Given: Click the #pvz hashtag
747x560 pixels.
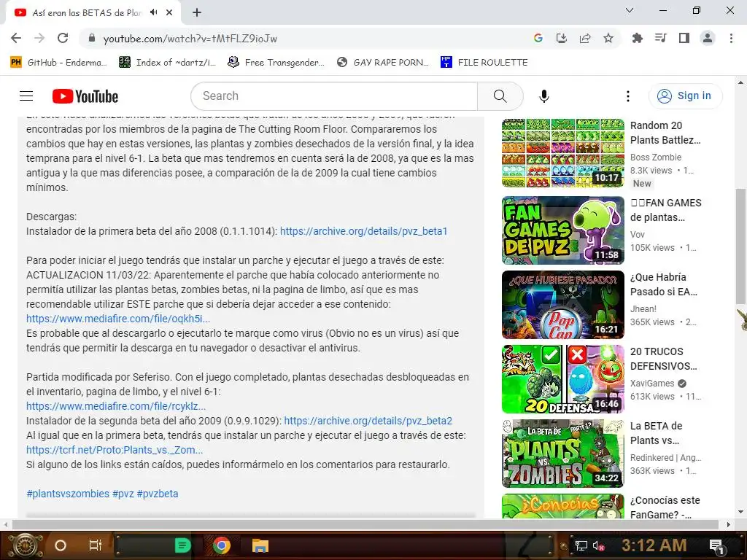Looking at the screenshot, I should coord(123,494).
